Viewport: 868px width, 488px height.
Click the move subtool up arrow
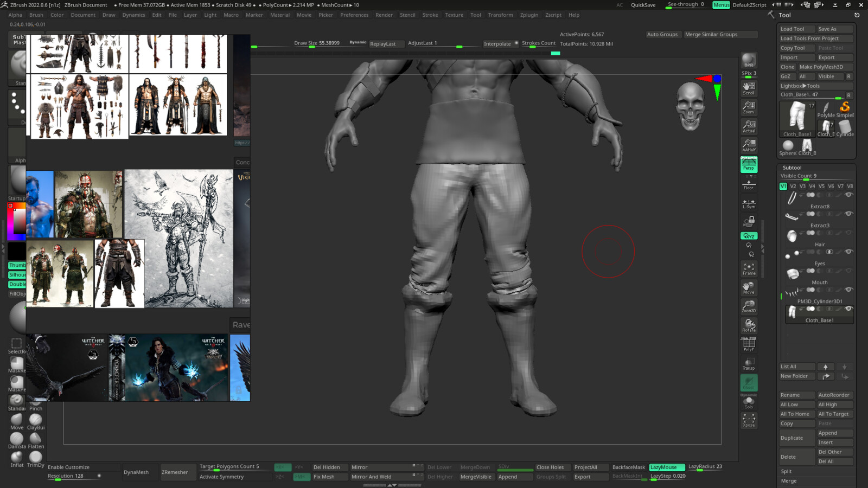[826, 367]
